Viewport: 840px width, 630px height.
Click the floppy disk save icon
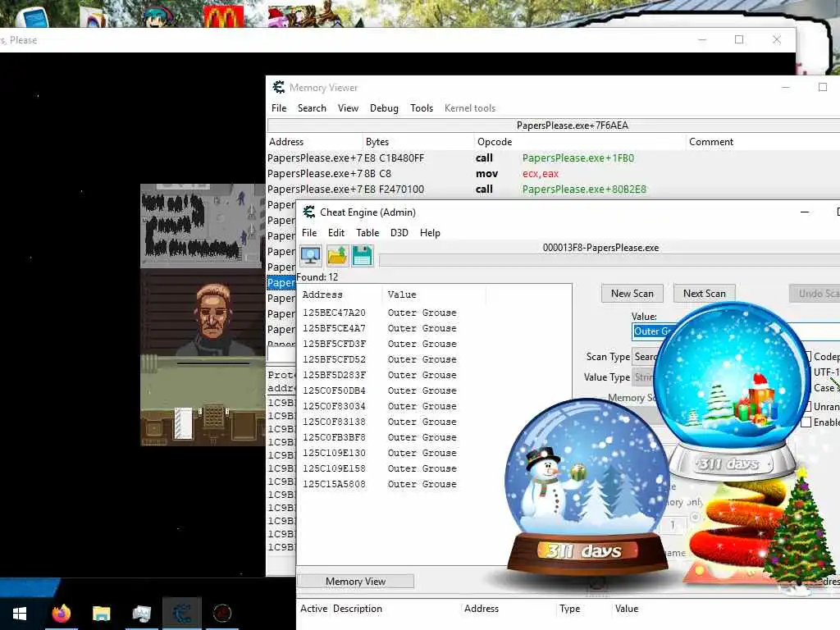(x=362, y=256)
